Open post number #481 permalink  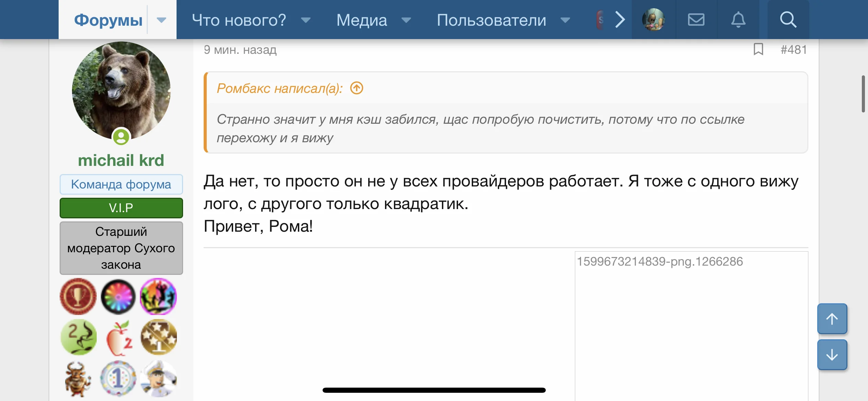tap(794, 49)
